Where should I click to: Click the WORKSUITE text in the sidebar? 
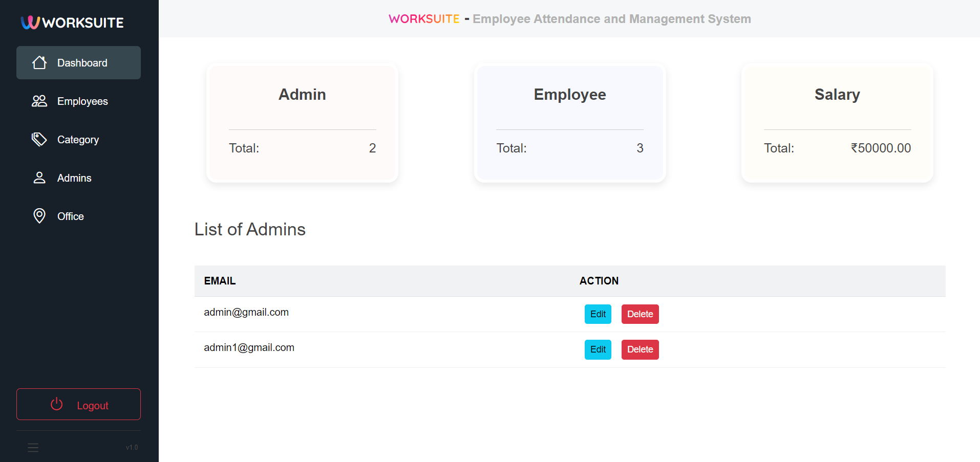click(x=83, y=23)
